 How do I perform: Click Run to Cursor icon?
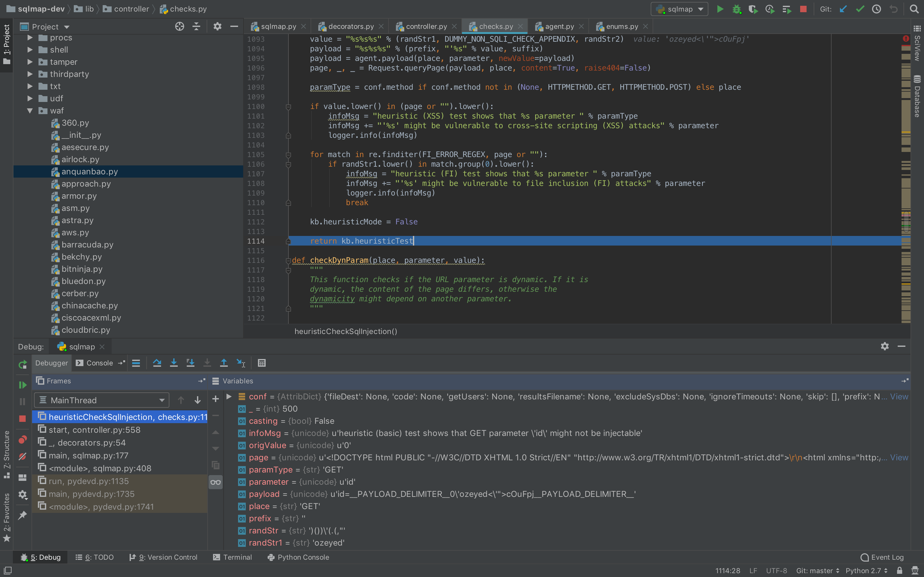[x=241, y=363]
